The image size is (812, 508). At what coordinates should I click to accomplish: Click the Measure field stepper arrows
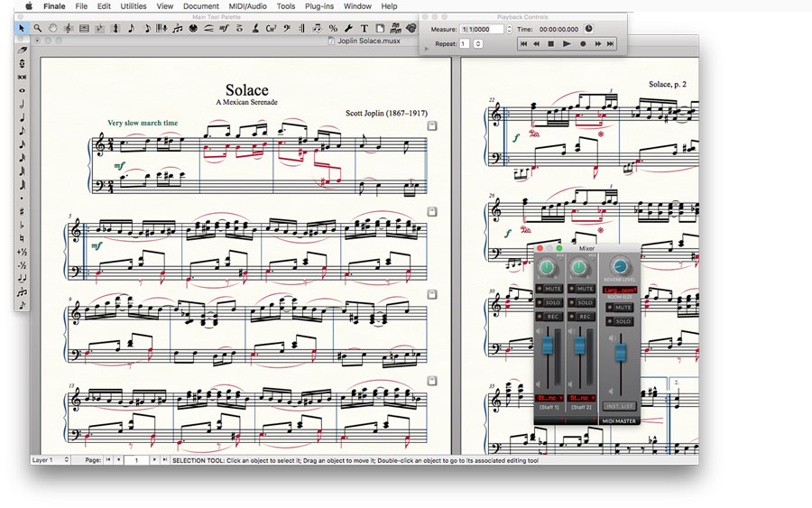[x=509, y=30]
